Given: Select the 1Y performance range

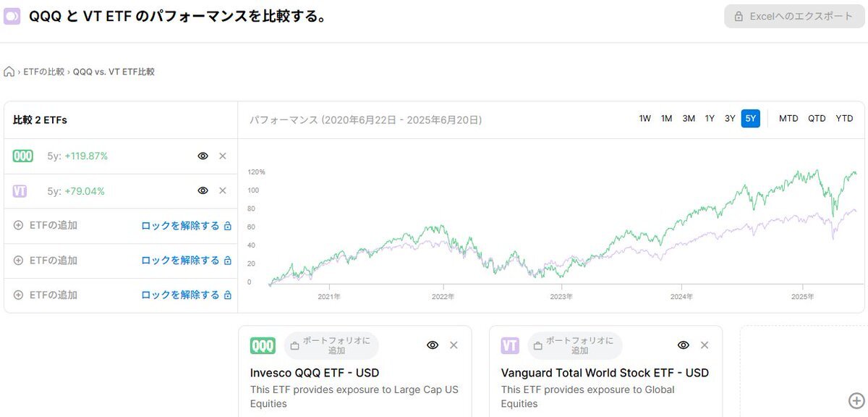Looking at the screenshot, I should click(x=710, y=119).
